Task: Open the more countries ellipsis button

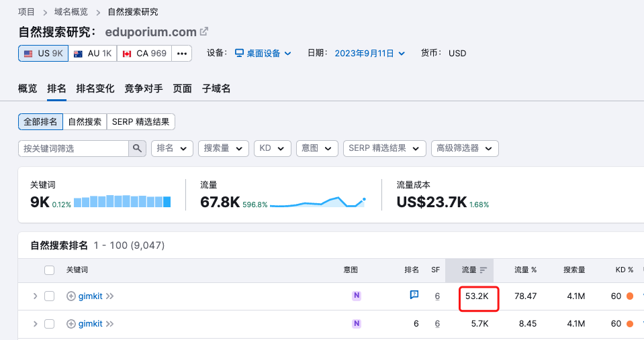Action: point(182,54)
